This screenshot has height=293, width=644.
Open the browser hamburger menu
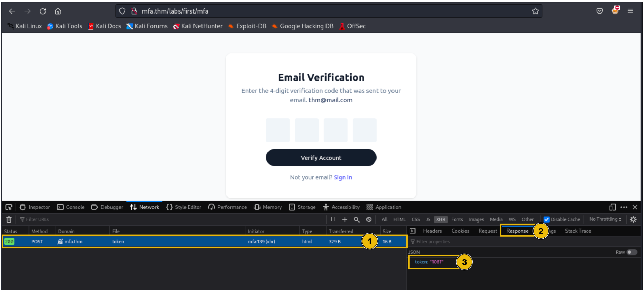point(630,11)
